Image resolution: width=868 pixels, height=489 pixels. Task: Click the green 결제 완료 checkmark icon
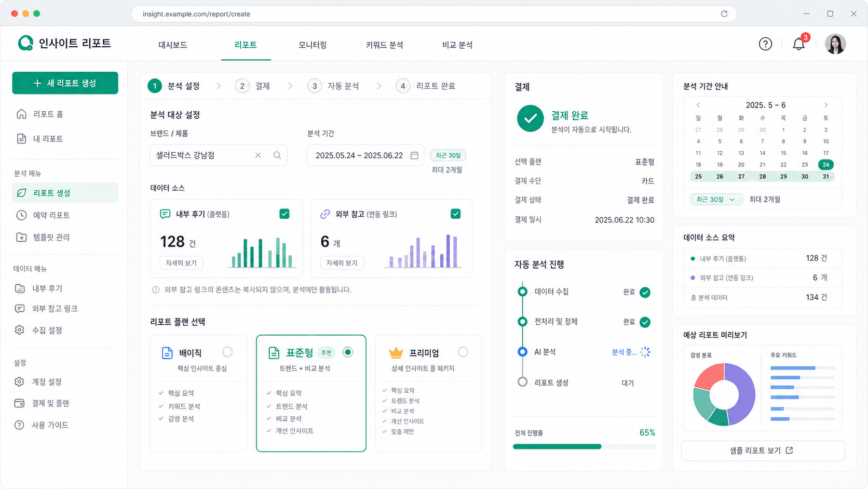point(530,118)
